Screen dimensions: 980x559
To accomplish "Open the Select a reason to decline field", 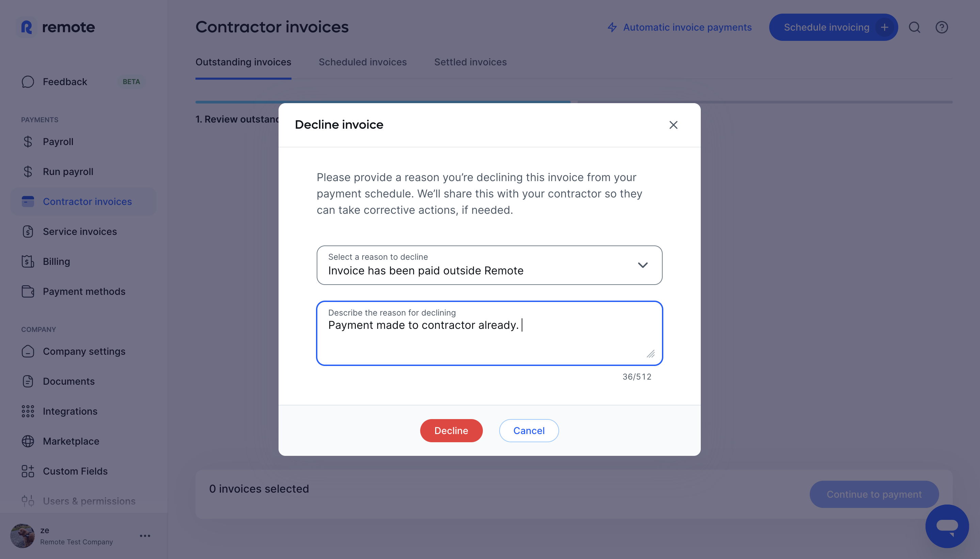I will pos(489,265).
